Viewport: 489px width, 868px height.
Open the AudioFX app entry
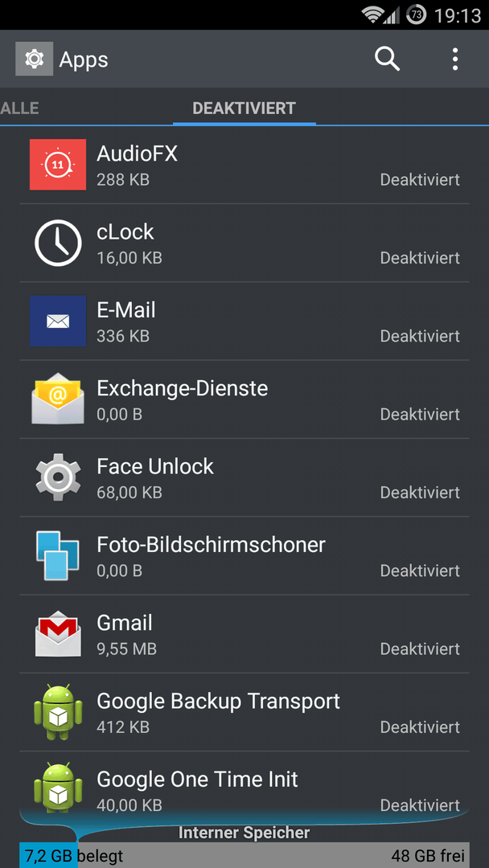pos(244,165)
